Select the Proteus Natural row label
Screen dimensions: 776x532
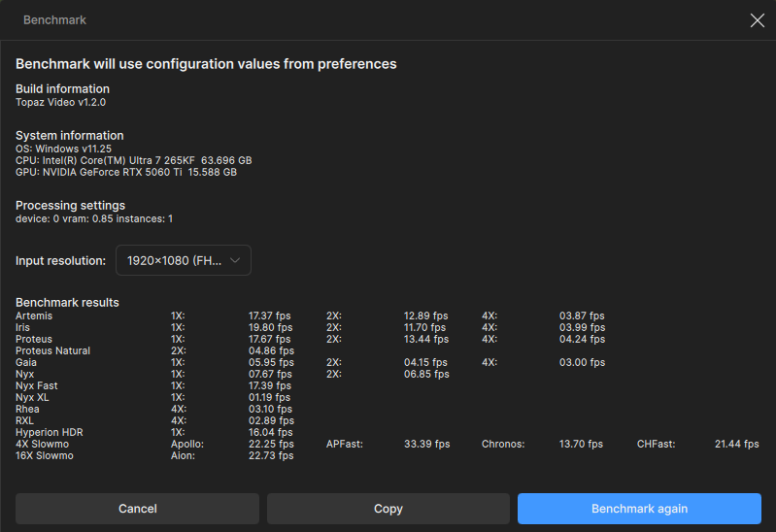click(x=52, y=350)
